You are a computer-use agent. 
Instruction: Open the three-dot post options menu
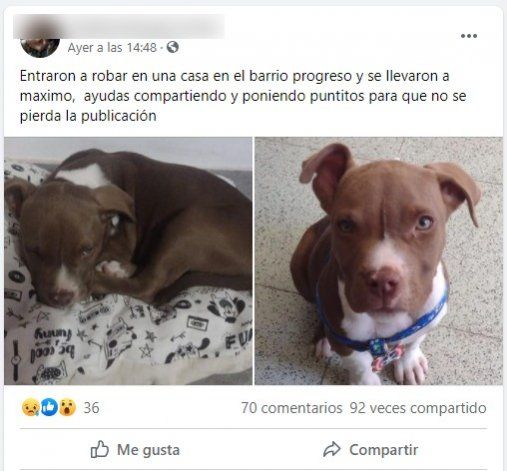coord(469,36)
